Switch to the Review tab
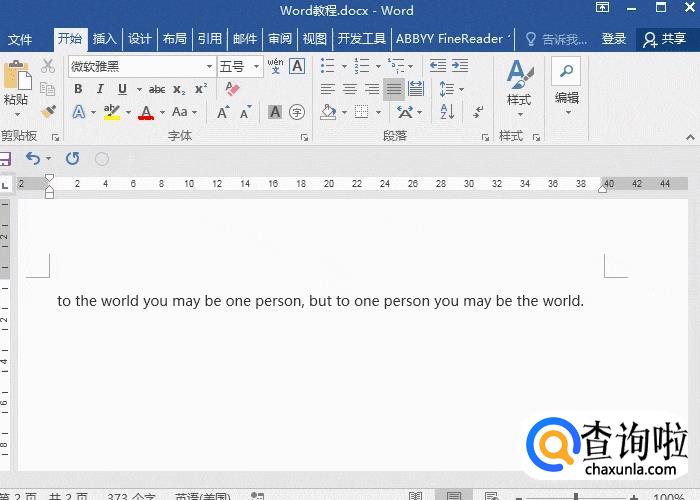 tap(280, 39)
